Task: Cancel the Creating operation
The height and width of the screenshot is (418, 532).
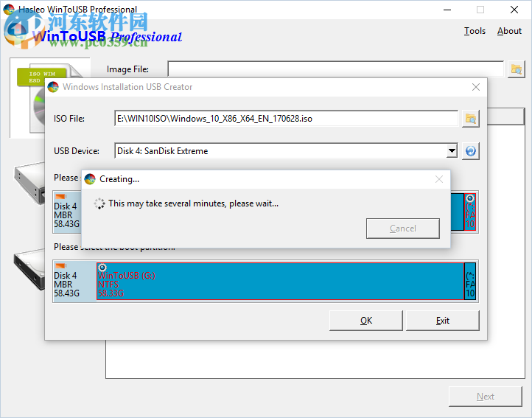Action: pyautogui.click(x=403, y=229)
